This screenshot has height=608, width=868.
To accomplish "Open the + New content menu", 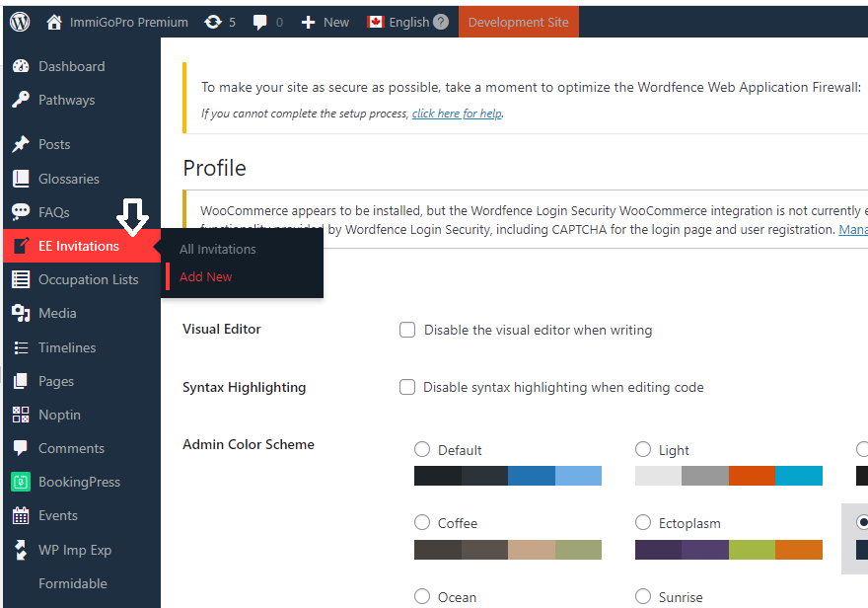I will 325,22.
